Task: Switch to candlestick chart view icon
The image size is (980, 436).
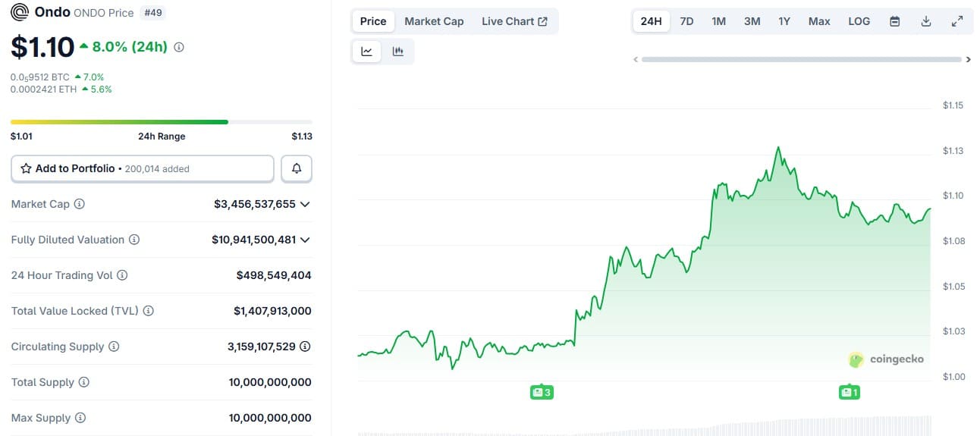Action: click(397, 52)
